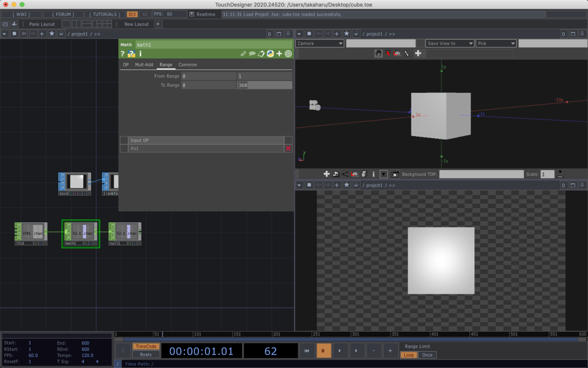Maximize the network pane with window icon
The height and width of the screenshot is (368, 588).
(279, 34)
